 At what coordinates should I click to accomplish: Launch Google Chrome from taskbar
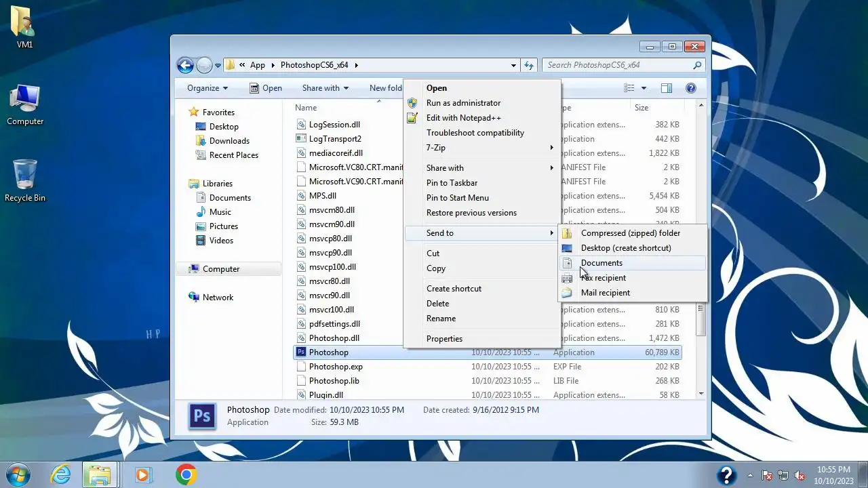click(x=186, y=474)
